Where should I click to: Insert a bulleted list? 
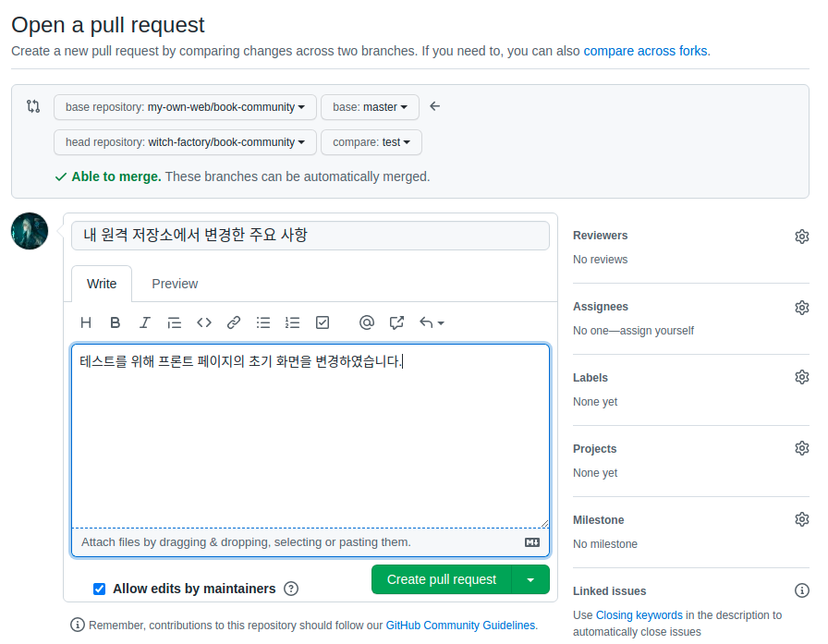(x=263, y=322)
